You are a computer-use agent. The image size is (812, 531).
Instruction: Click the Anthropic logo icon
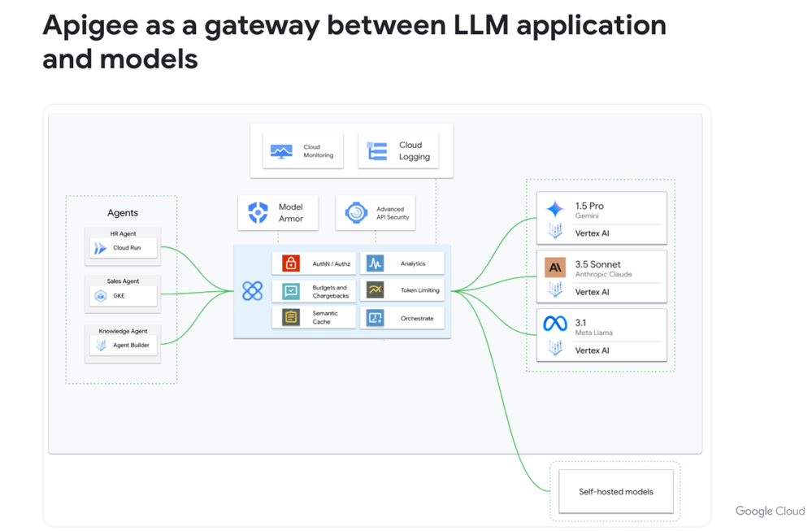[555, 268]
